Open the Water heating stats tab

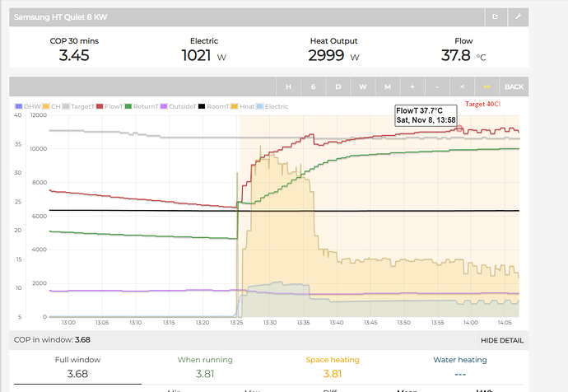pos(459,368)
